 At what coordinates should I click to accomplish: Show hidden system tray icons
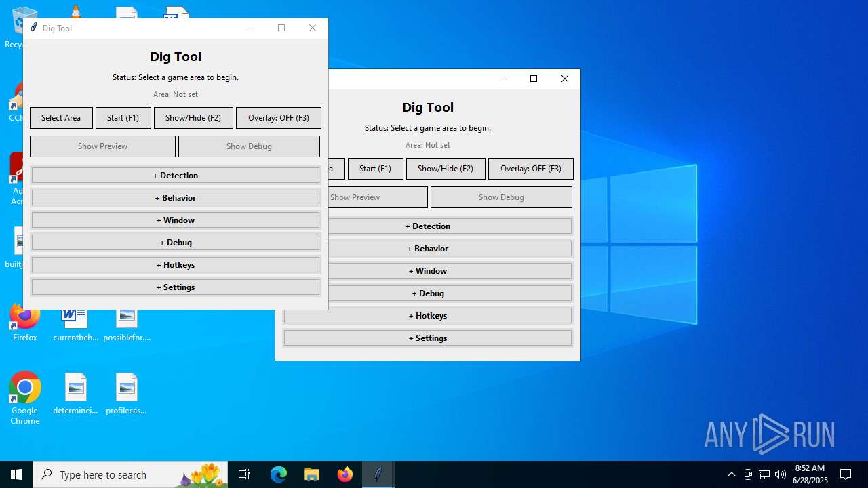tap(731, 474)
